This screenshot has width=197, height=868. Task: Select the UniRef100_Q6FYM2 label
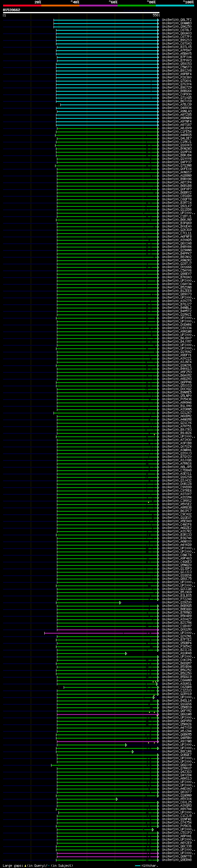pos(176,711)
